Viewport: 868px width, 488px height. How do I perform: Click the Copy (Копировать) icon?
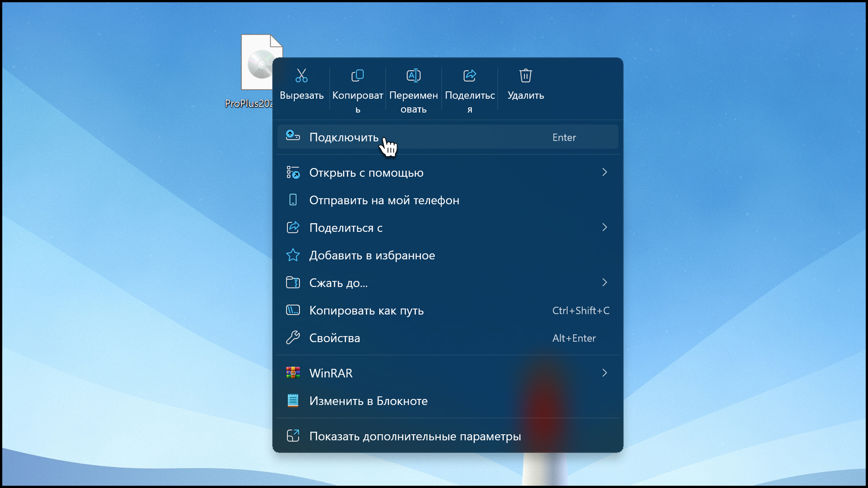[x=358, y=75]
